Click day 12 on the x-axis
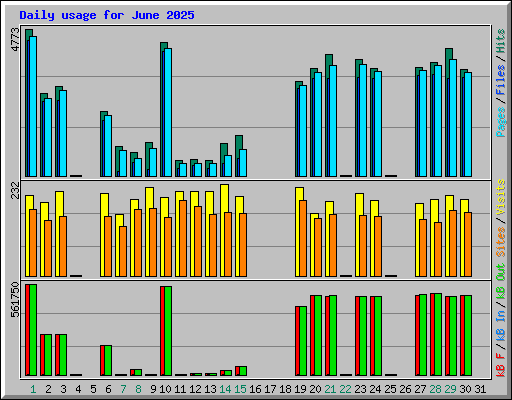Screen dimensions: 512x400 (x=195, y=389)
